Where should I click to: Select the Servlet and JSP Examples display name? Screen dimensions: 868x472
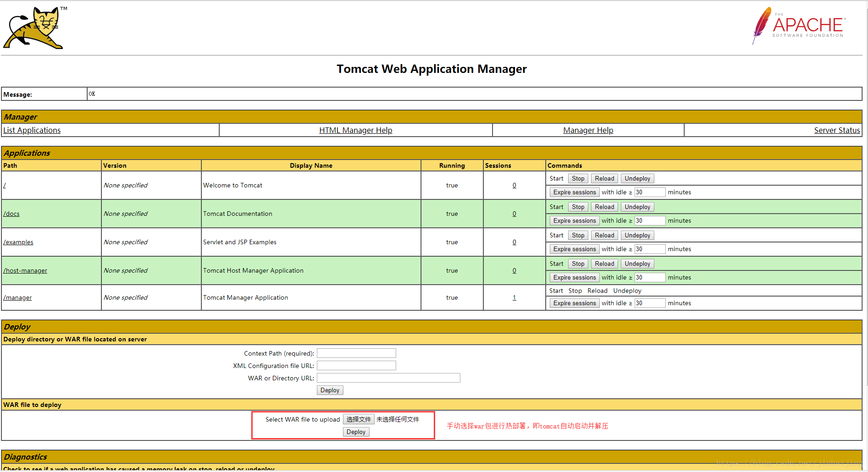pyautogui.click(x=240, y=242)
